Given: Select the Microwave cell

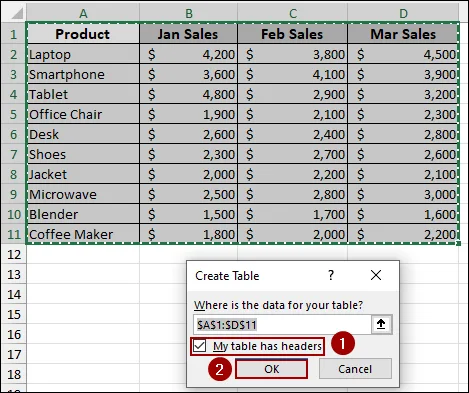Looking at the screenshot, I should (83, 194).
